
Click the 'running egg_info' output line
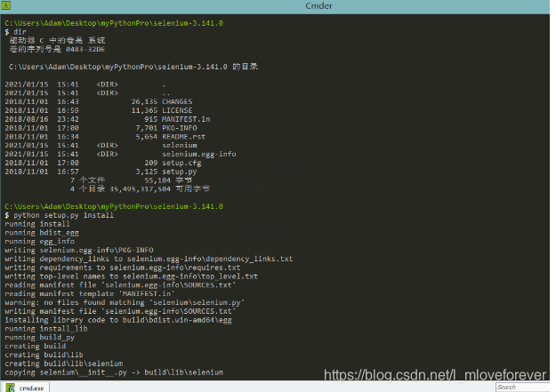(x=40, y=242)
